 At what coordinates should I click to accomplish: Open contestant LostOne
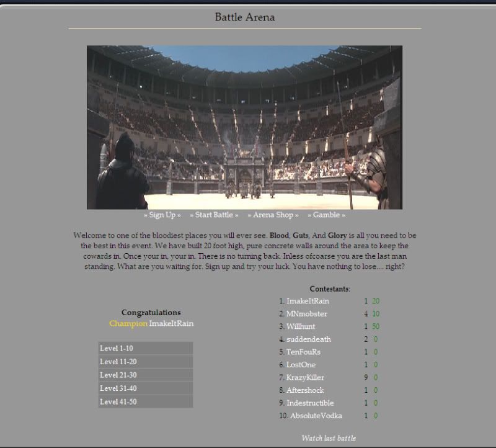coord(301,365)
